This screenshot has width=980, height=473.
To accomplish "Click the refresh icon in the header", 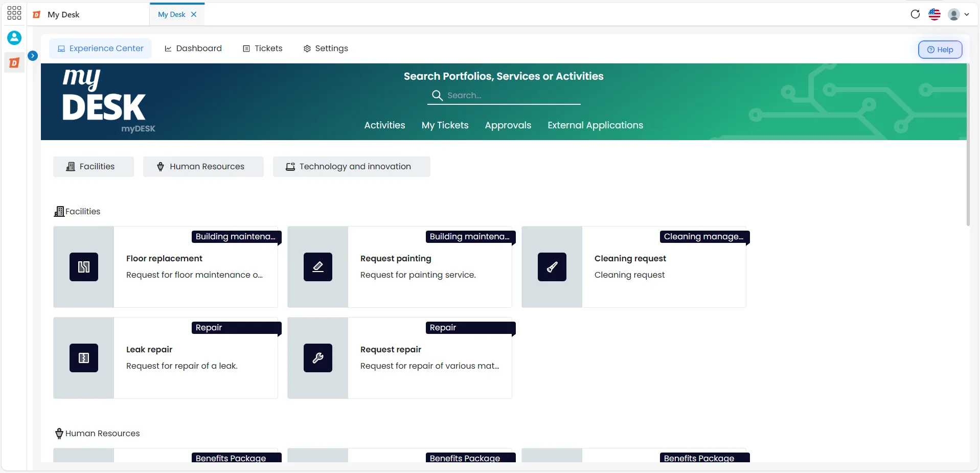I will pos(915,14).
